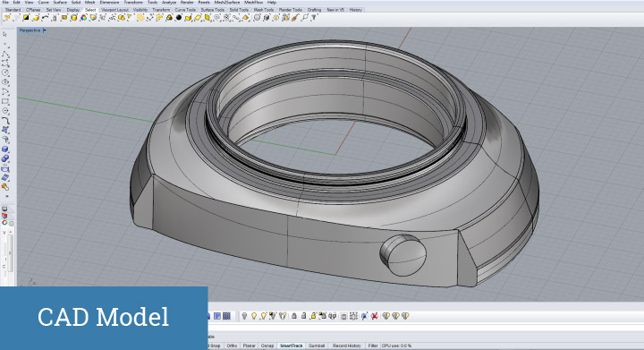Click the Perspective viewport label
The image size is (644, 350).
(30, 30)
